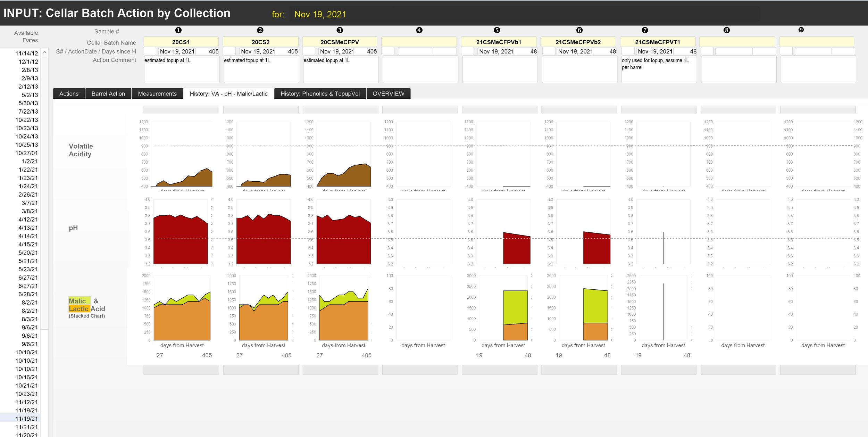
Task: Click sample number 6 circle icon
Action: (x=579, y=30)
